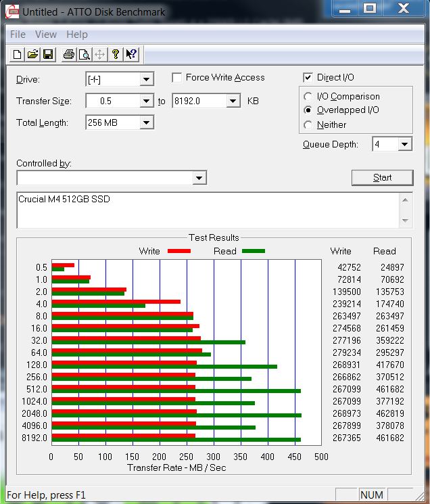Click the Print toolbar icon
Viewport: 430px width, 504px height.
click(x=68, y=55)
